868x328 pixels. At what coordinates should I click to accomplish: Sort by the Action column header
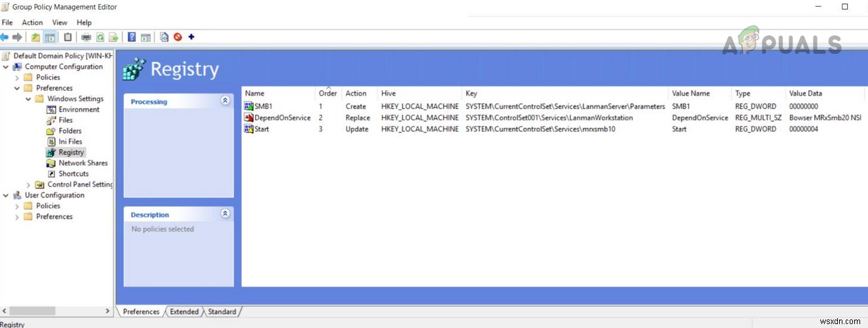360,93
